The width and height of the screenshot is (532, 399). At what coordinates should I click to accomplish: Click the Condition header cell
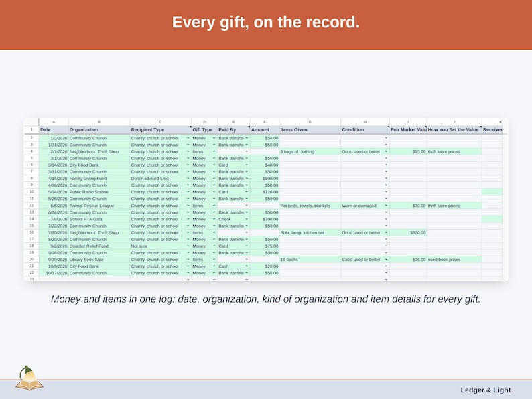(365, 129)
